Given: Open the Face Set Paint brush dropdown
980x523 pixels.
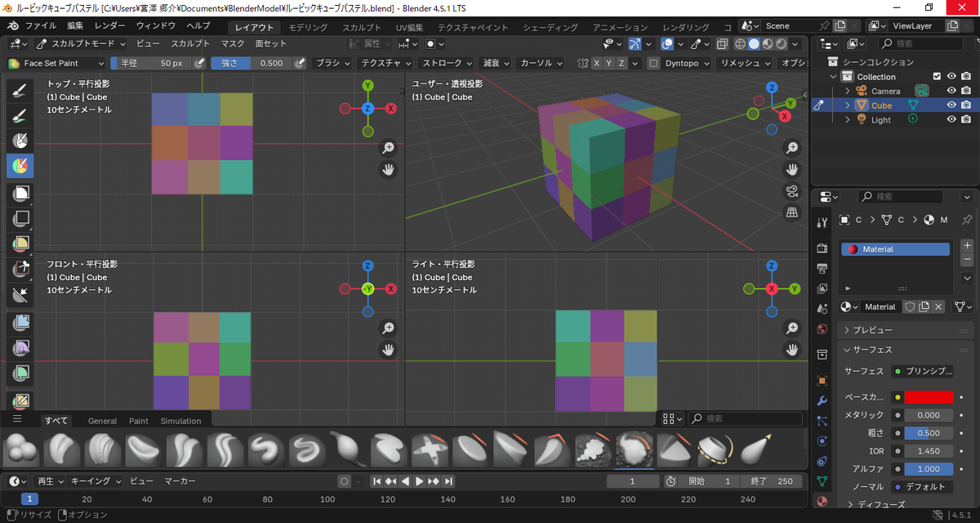Looking at the screenshot, I should (56, 63).
